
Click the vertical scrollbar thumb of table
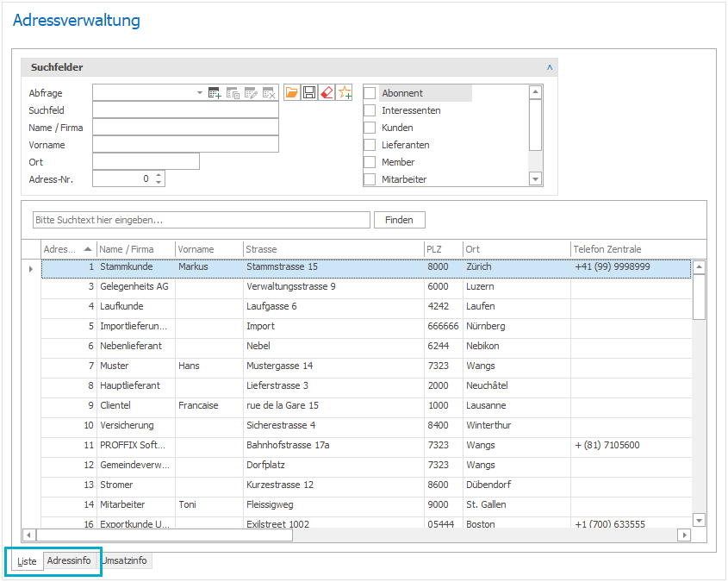tap(699, 297)
